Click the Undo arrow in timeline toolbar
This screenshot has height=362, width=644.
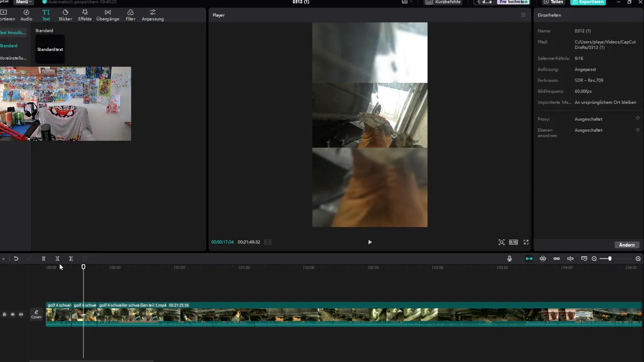tap(16, 258)
